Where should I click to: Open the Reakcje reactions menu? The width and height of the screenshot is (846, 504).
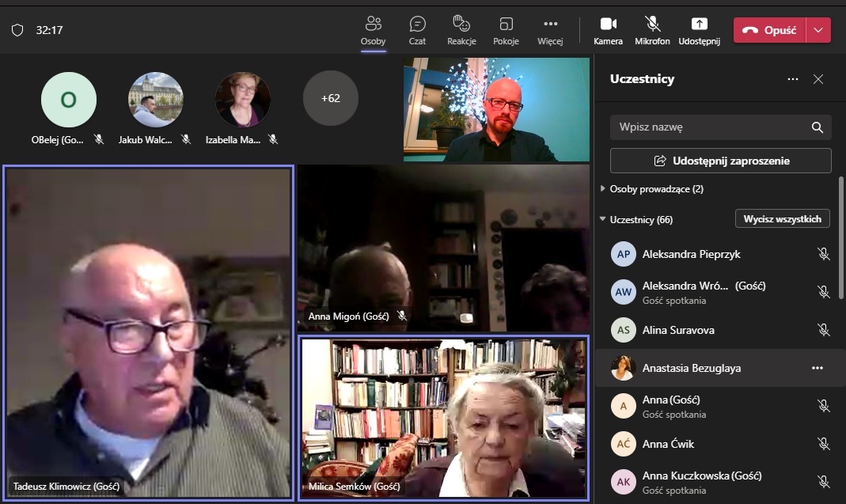pyautogui.click(x=461, y=31)
